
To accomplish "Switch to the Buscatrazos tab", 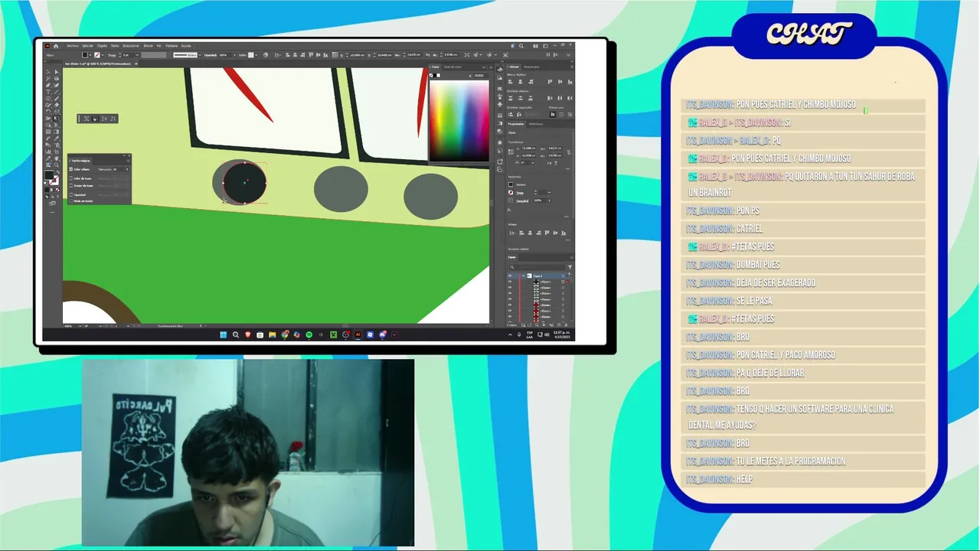I will coord(531,67).
